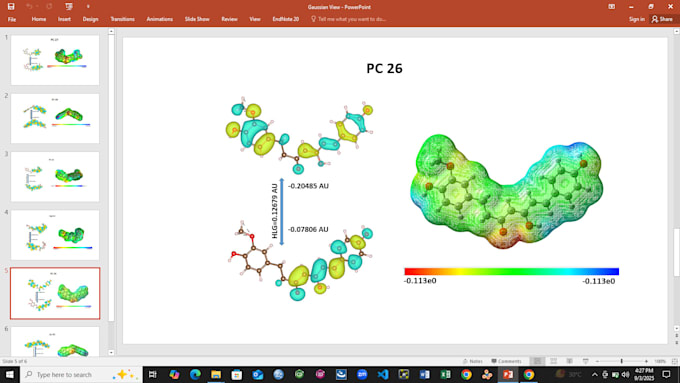
Task: Open Microsoft Edge from taskbar
Action: [195, 374]
